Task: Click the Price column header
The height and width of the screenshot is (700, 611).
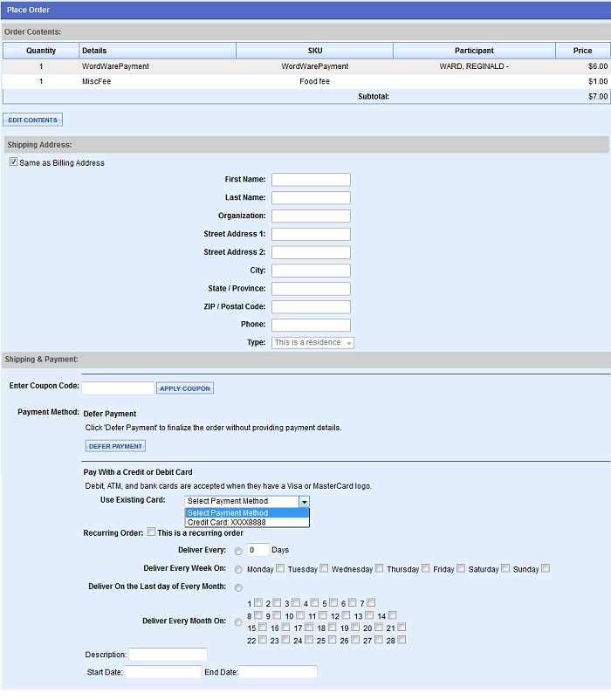Action: [x=582, y=51]
